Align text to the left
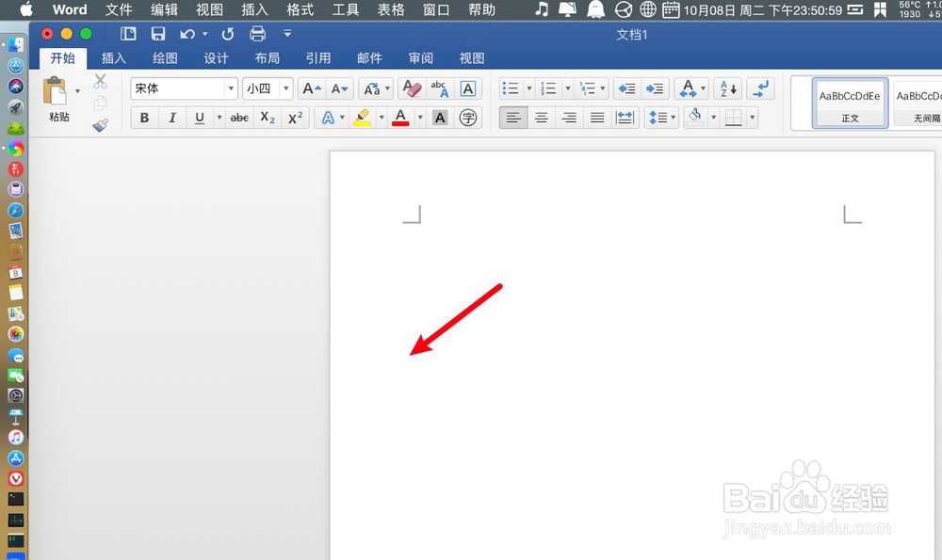This screenshot has height=560, width=942. coord(513,118)
